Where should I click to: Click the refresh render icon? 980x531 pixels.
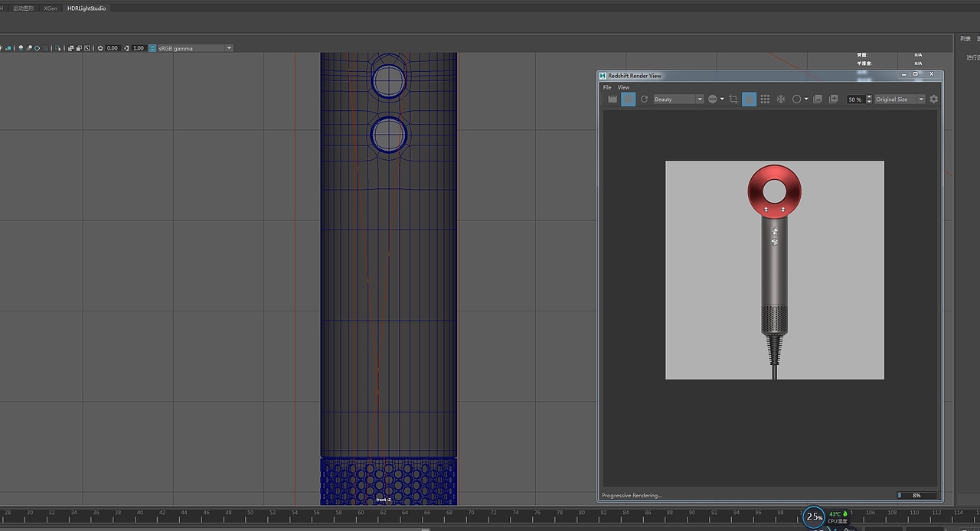(x=645, y=99)
